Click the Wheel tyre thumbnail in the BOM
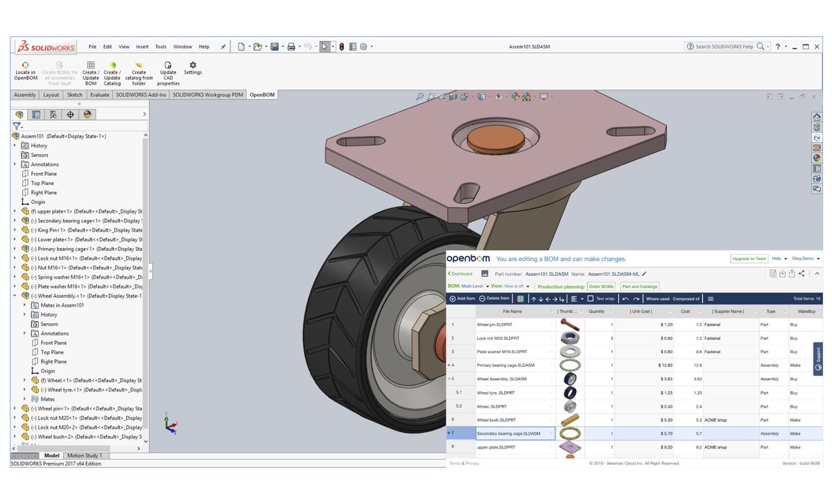Screen dimensions: 832x504 571,392
